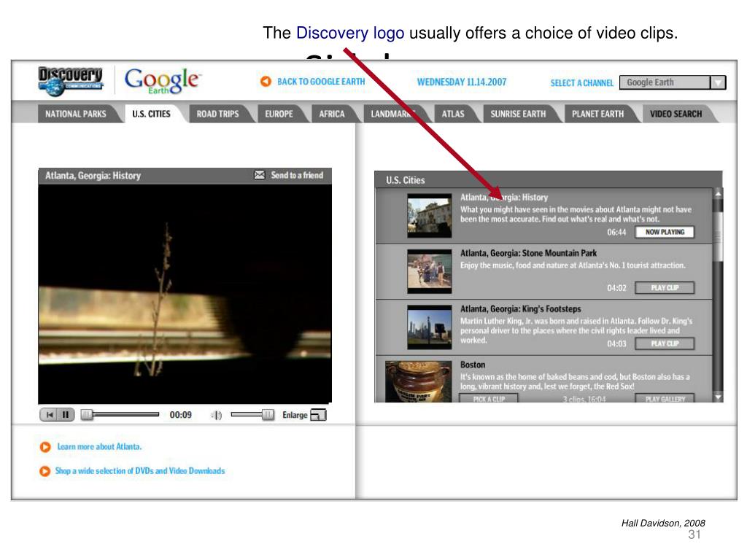Click the orange back arrow icon
The width and height of the screenshot is (747, 560).
(x=266, y=82)
